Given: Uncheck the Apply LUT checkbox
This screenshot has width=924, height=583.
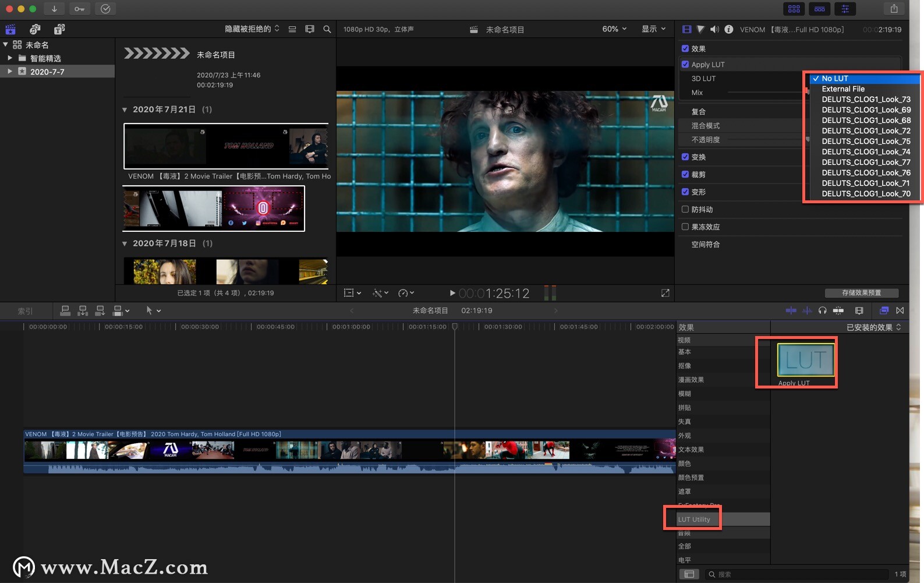Looking at the screenshot, I should pyautogui.click(x=685, y=64).
